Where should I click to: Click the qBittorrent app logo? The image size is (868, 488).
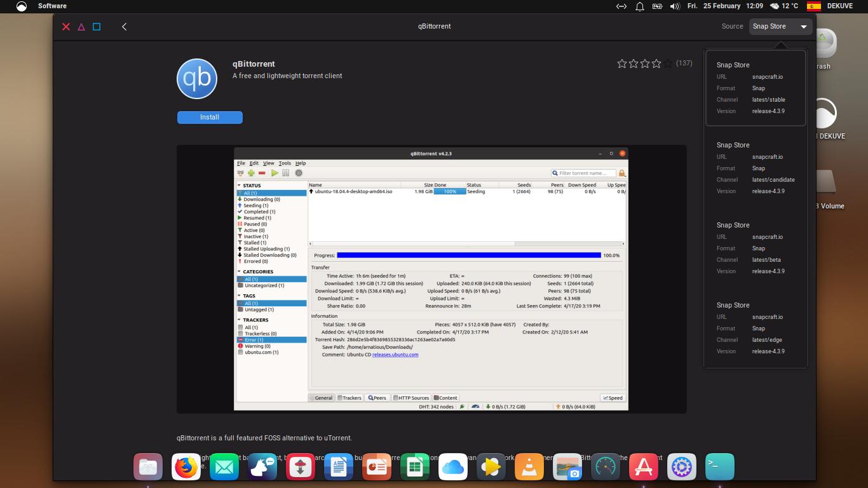click(x=197, y=79)
